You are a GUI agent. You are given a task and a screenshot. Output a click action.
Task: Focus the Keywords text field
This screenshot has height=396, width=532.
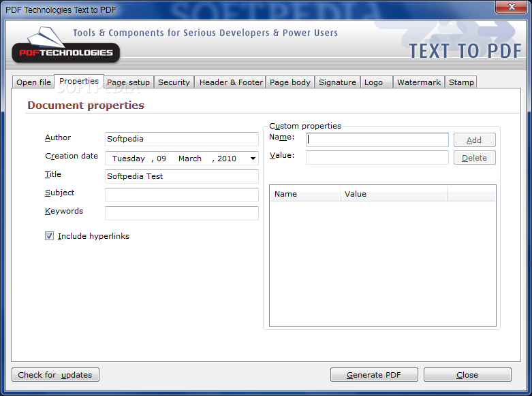point(182,213)
